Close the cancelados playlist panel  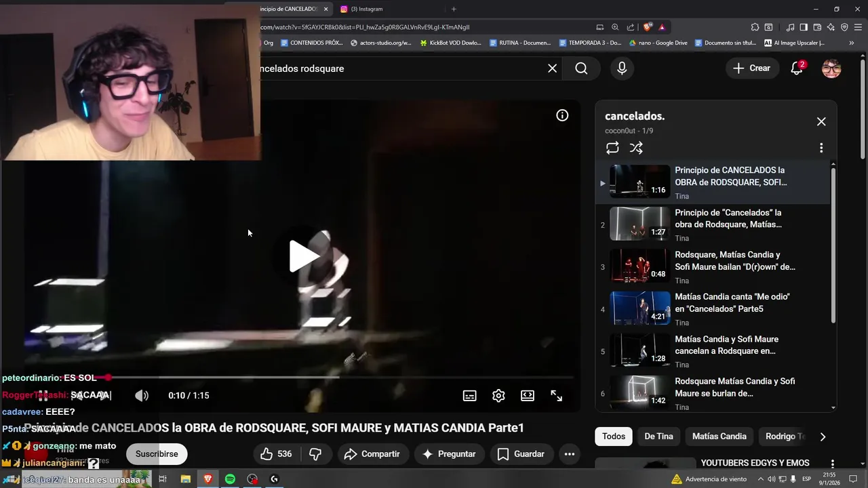point(821,121)
